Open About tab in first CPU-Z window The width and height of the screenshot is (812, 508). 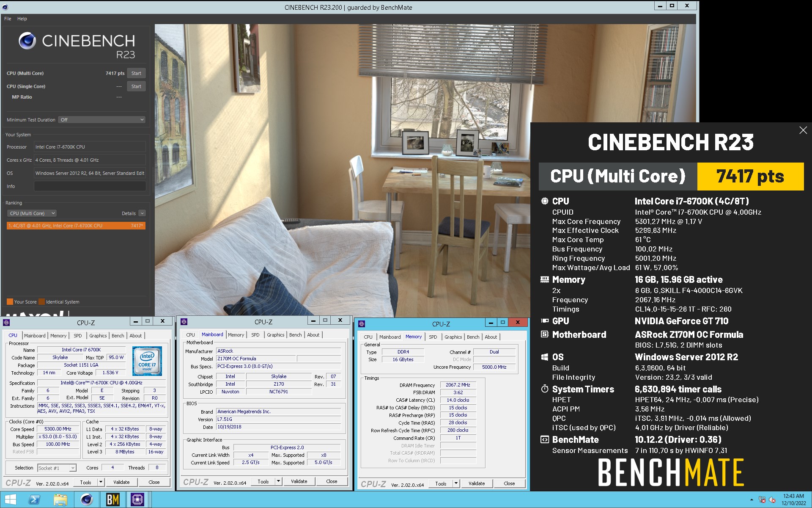click(x=135, y=336)
